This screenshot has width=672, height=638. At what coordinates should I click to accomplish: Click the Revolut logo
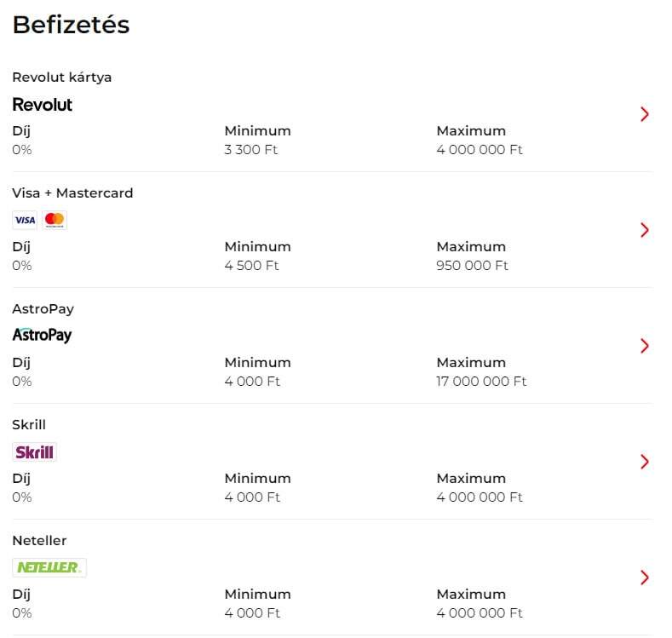(42, 105)
